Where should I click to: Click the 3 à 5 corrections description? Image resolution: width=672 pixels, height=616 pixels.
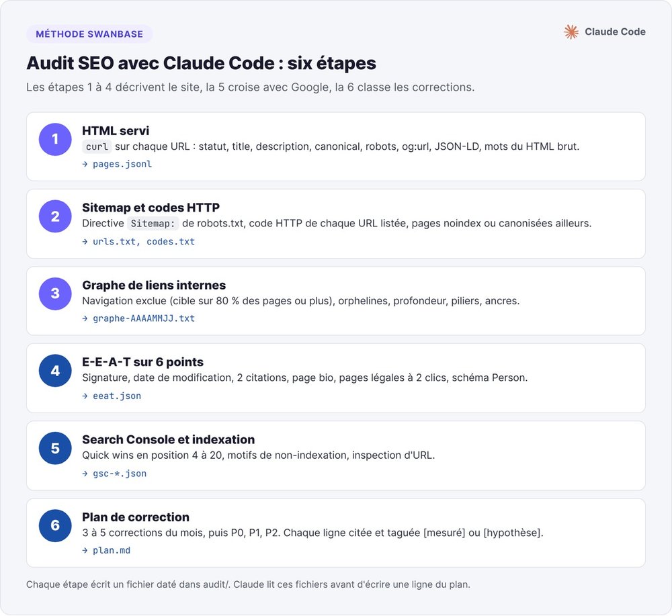click(x=313, y=533)
